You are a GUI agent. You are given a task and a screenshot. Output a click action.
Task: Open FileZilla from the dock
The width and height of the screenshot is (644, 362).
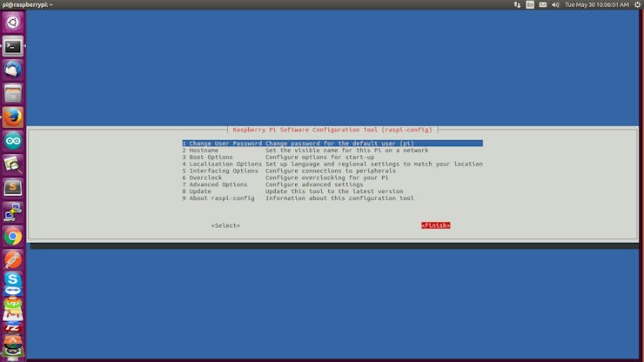click(13, 328)
